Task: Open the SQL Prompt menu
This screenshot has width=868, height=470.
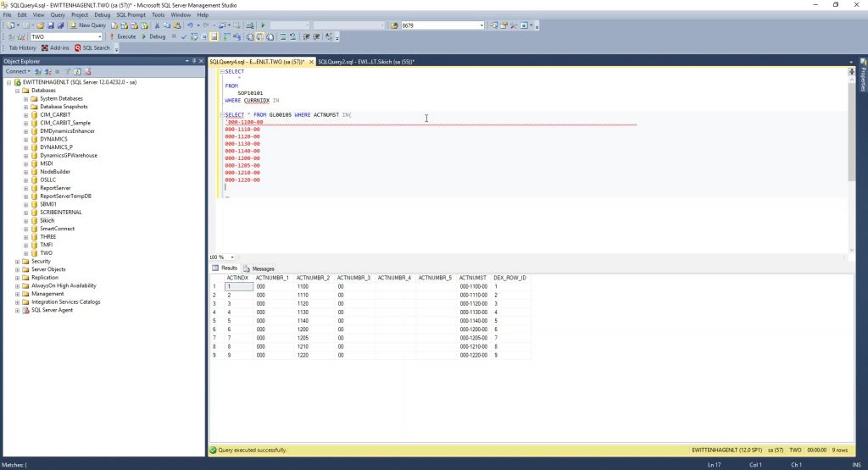Action: [131, 14]
